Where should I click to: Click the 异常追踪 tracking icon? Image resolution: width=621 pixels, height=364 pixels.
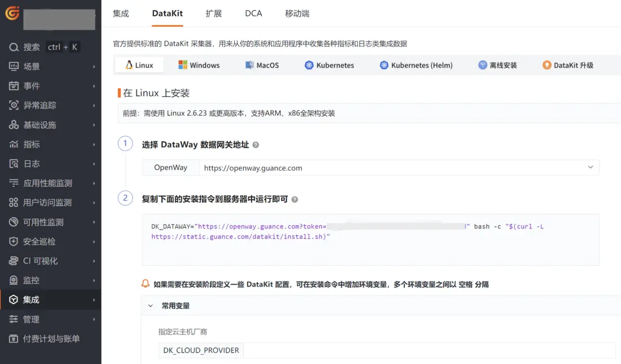coord(14,105)
